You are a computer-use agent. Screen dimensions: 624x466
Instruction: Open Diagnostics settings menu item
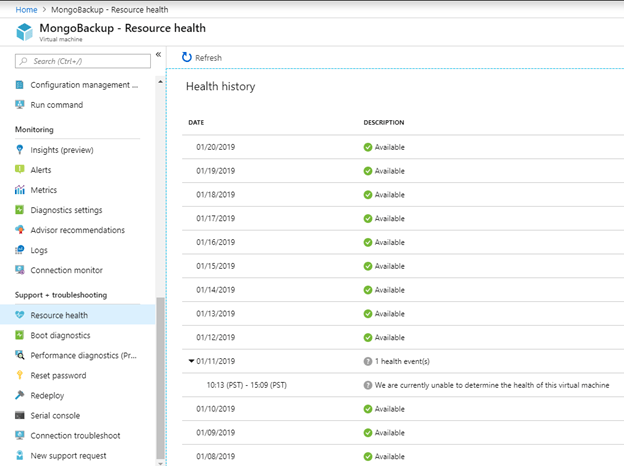(66, 210)
